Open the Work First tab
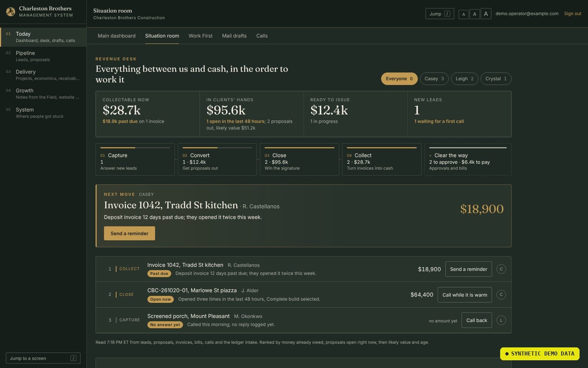588x368 pixels. click(x=200, y=36)
